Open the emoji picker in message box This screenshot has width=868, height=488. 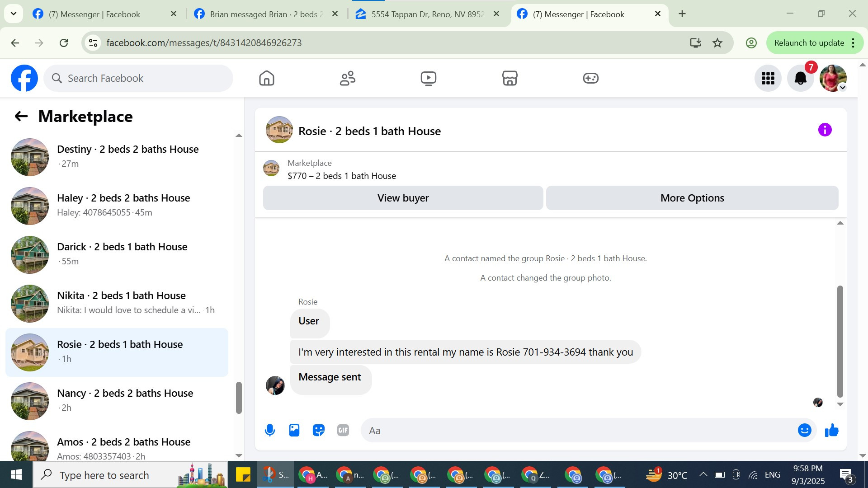click(805, 431)
